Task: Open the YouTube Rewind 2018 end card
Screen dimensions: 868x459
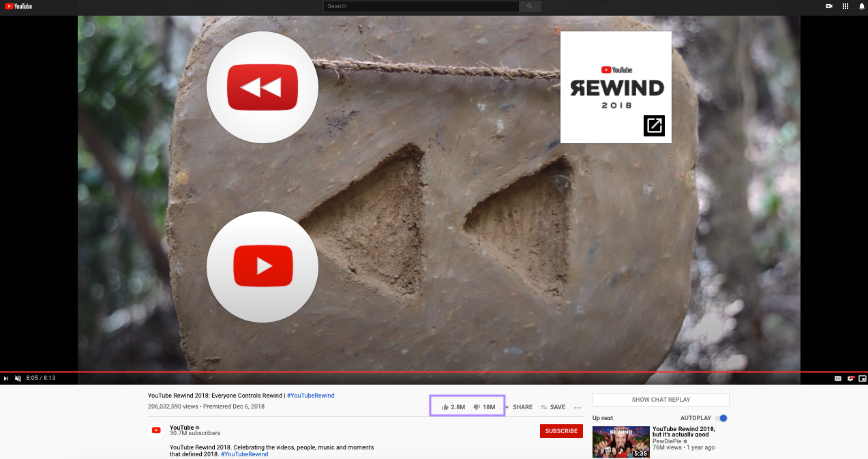Action: tap(616, 87)
